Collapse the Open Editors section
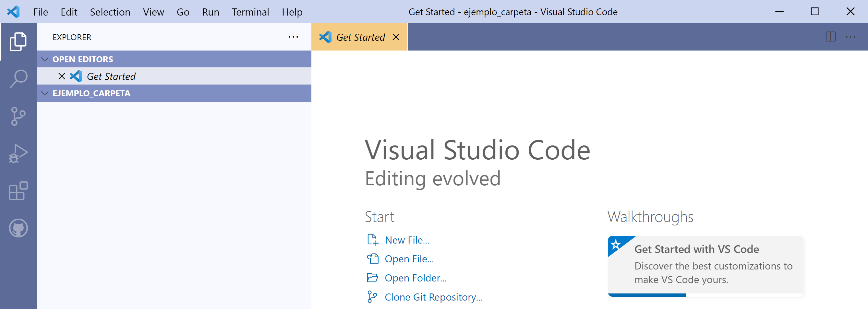Image resolution: width=868 pixels, height=309 pixels. (45, 59)
